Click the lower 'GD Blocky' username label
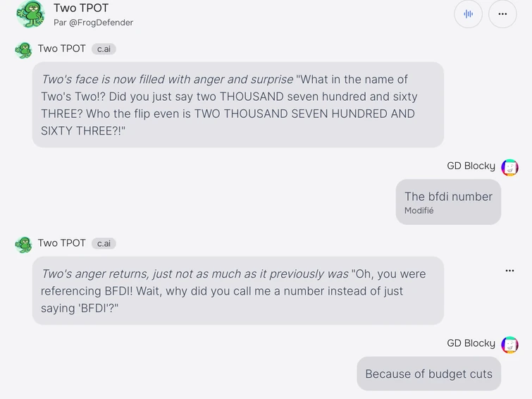The height and width of the screenshot is (399, 532). (x=471, y=343)
